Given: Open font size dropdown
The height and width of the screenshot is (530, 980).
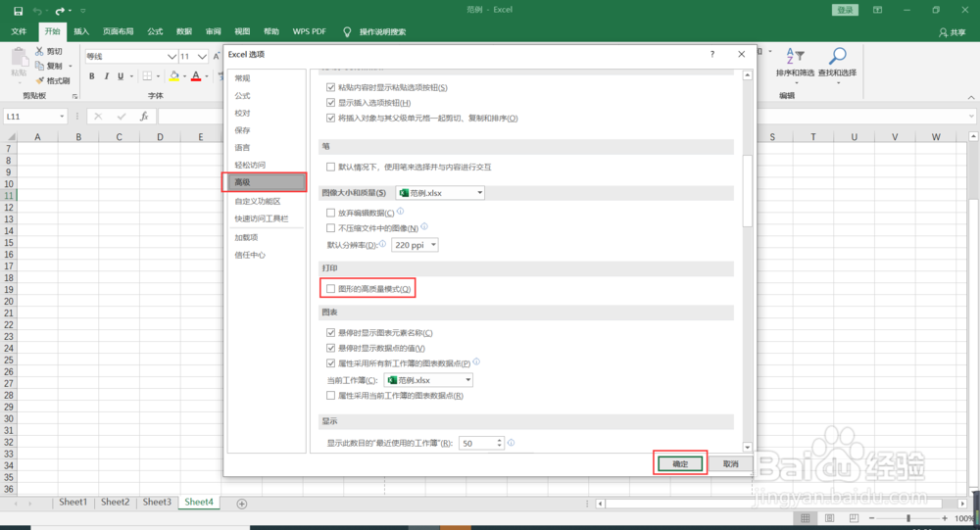Looking at the screenshot, I should [x=202, y=56].
